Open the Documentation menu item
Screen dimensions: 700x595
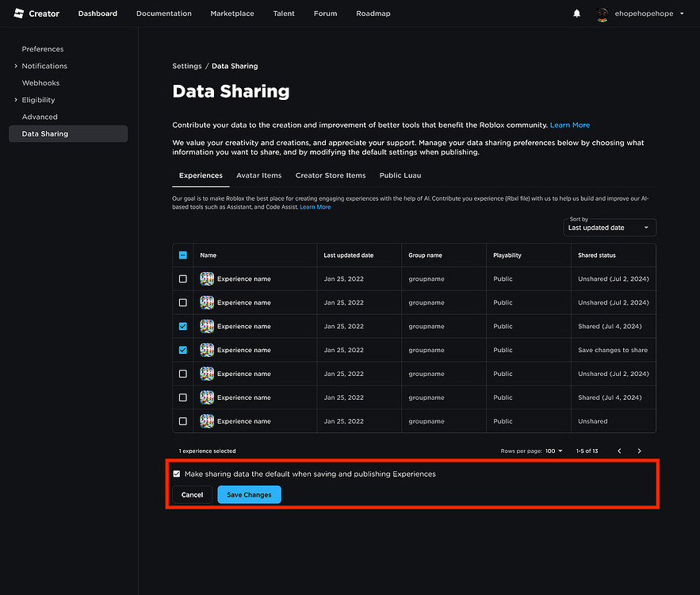coord(164,13)
